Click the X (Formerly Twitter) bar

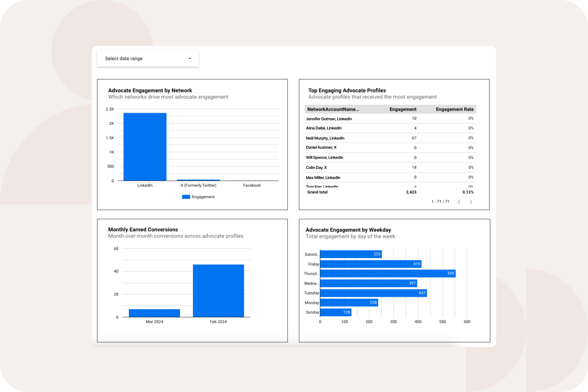click(198, 180)
